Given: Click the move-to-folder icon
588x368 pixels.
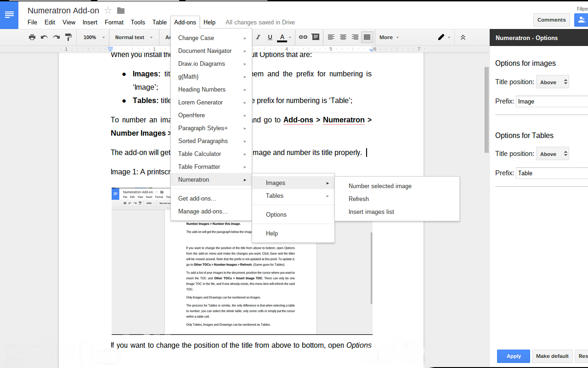Looking at the screenshot, I should coord(121,10).
